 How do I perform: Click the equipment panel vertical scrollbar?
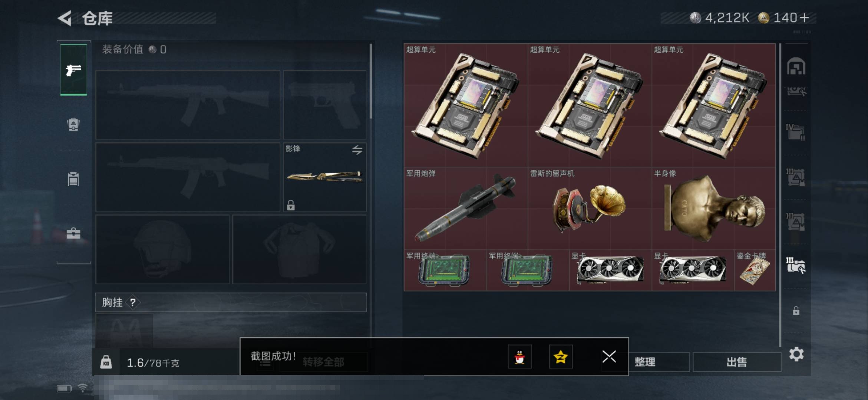(370, 81)
